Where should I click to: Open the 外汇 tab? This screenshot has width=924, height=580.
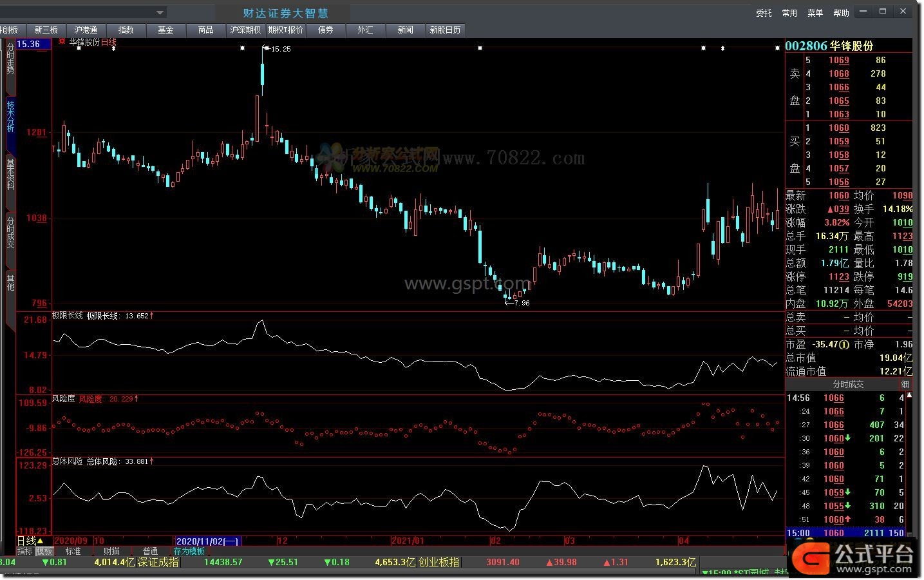(365, 30)
